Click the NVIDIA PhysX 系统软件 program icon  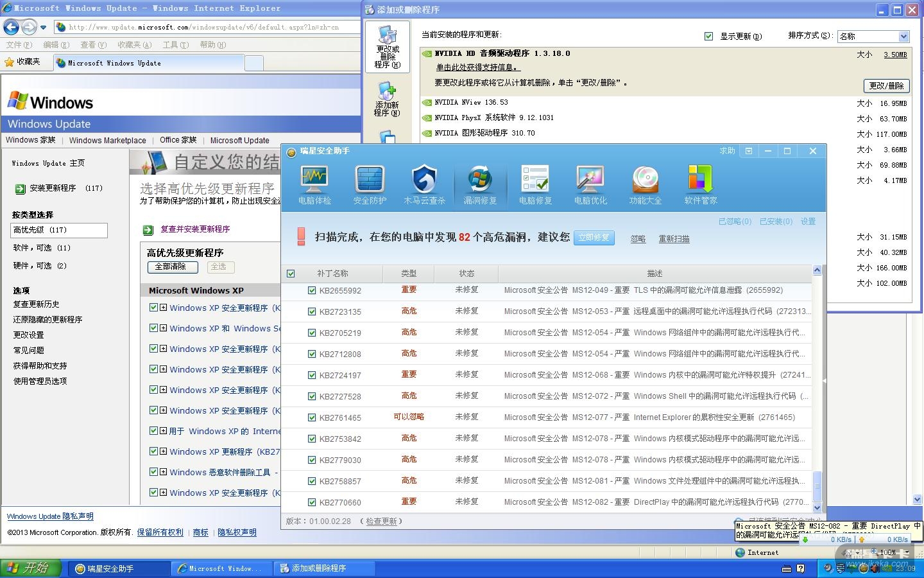tap(427, 118)
